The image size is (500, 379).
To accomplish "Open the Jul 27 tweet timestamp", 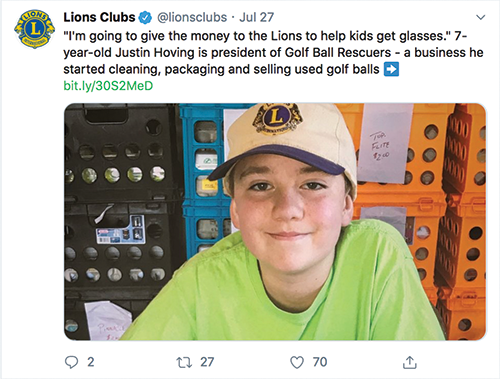I will pyautogui.click(x=257, y=17).
